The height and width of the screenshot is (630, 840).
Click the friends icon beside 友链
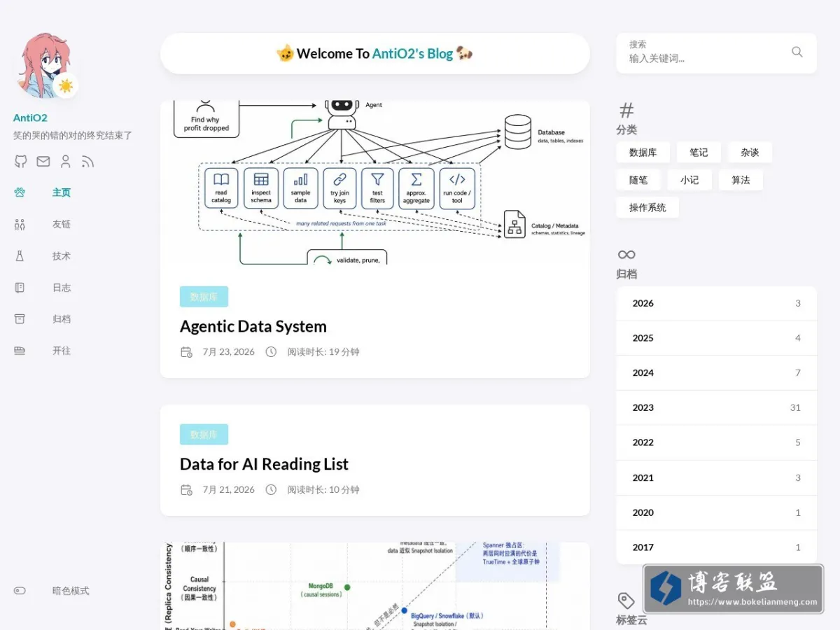coord(20,224)
